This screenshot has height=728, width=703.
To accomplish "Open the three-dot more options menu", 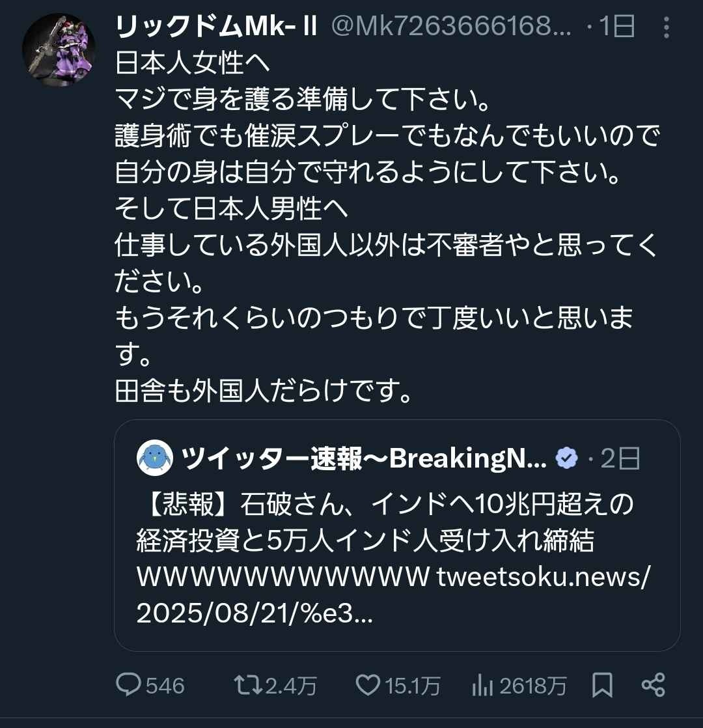I will pos(666,27).
